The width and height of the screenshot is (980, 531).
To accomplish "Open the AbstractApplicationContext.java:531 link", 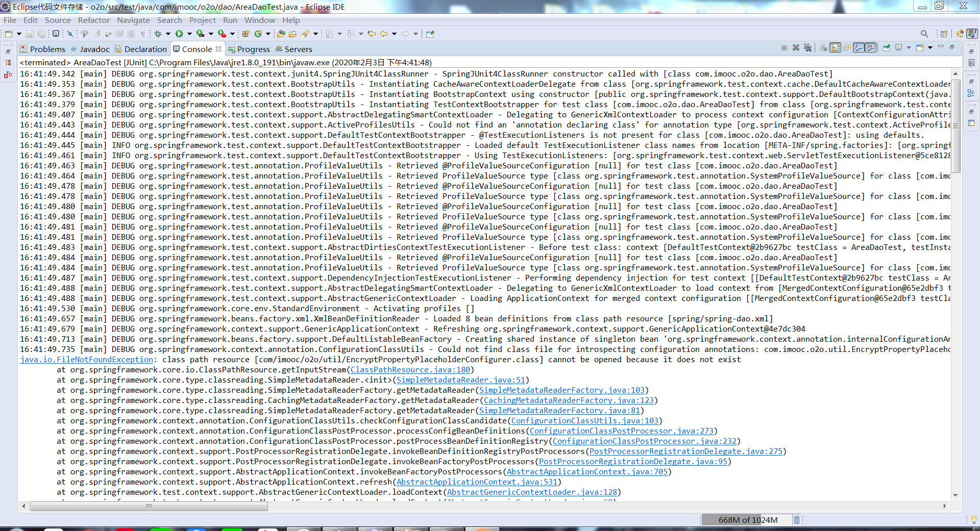I will pos(477,482).
